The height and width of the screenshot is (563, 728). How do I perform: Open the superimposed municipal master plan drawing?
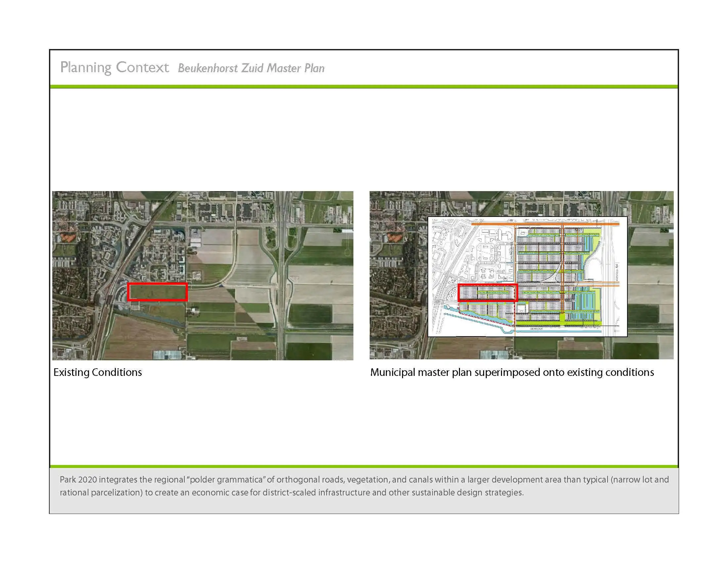(x=527, y=277)
